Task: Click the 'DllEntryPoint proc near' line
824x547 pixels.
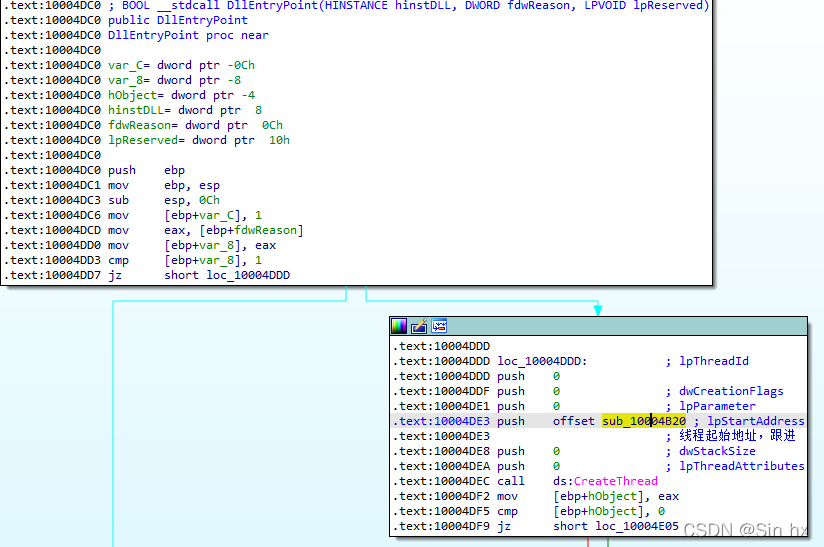Action: pos(188,35)
